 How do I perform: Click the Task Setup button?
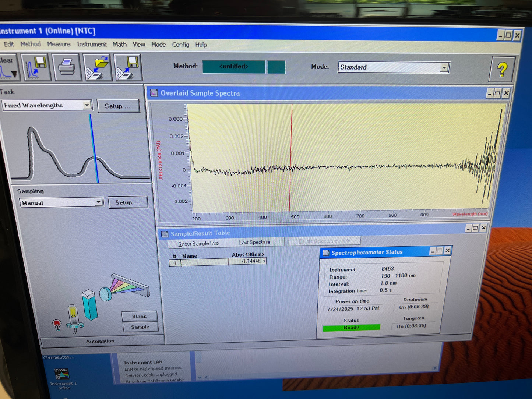[x=118, y=106]
